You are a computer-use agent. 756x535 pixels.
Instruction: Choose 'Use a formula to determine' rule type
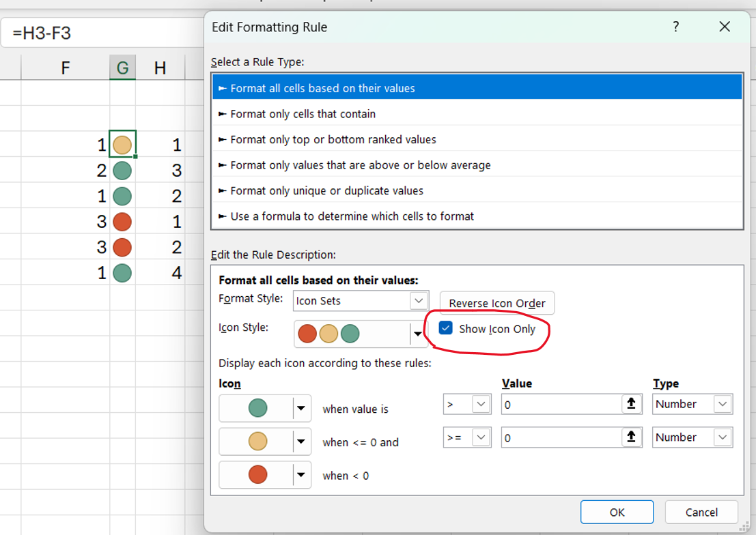477,216
